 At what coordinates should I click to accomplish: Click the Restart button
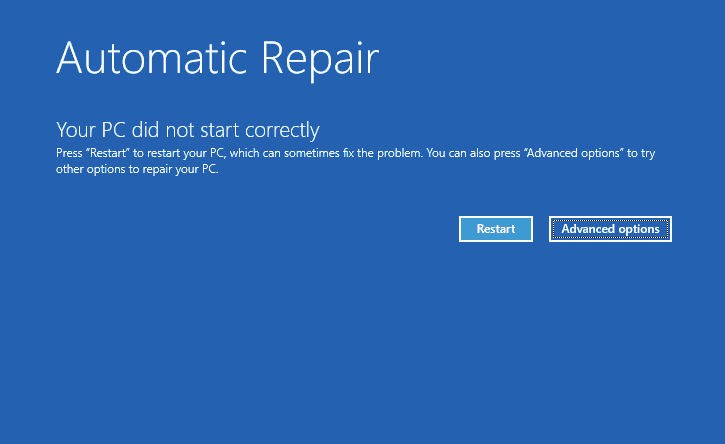496,229
